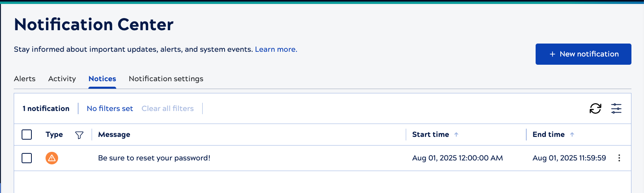Tick the select-all header checkbox
Screen dimensions: 644x193
(x=27, y=135)
